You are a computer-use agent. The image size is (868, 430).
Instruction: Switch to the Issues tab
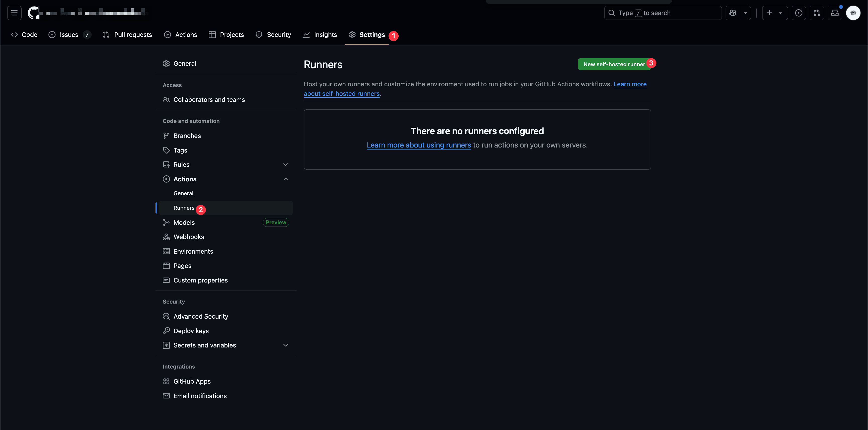coord(70,35)
